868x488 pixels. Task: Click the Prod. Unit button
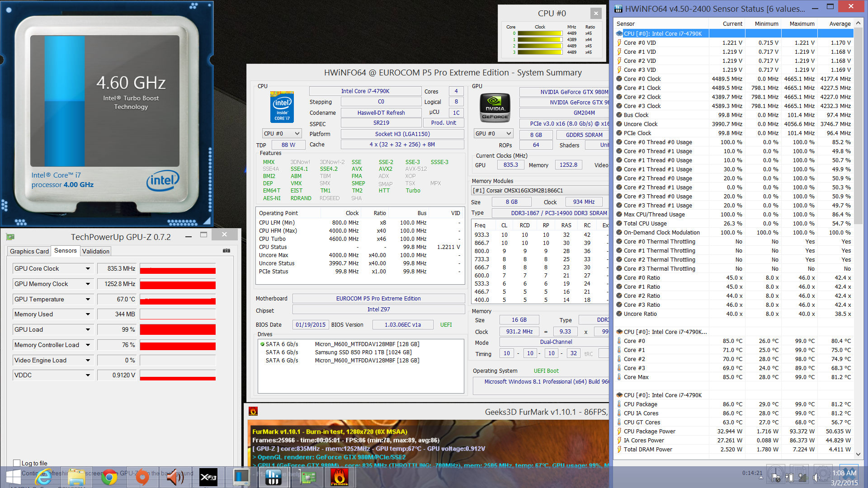[443, 123]
